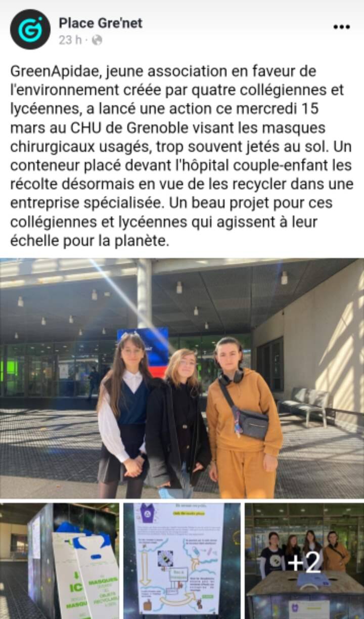Open the three-dot post options menu
Viewport: 364px width, 619px height.
click(342, 27)
